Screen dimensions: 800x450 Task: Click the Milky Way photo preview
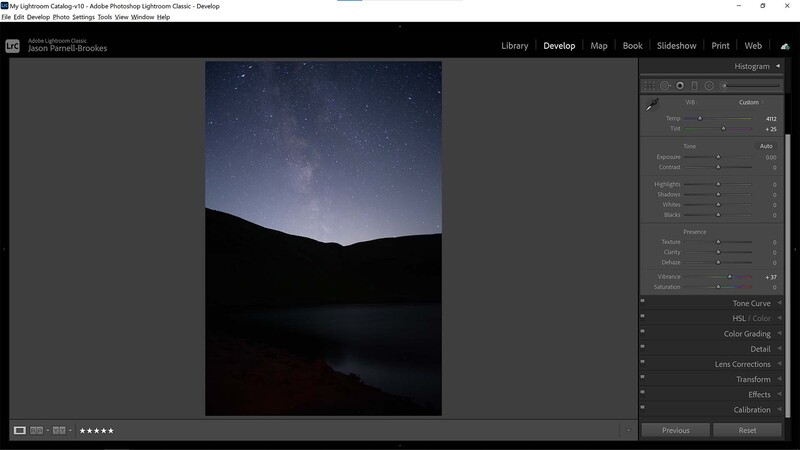pos(323,238)
